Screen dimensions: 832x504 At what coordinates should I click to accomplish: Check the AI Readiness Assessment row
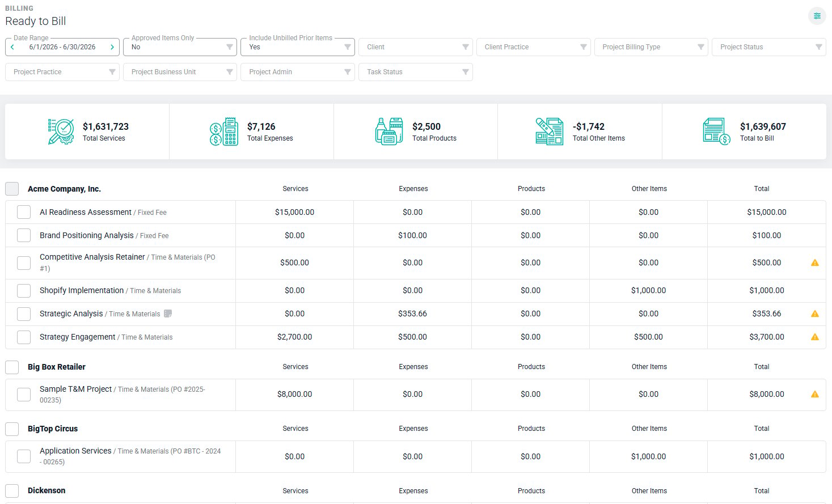pyautogui.click(x=24, y=212)
